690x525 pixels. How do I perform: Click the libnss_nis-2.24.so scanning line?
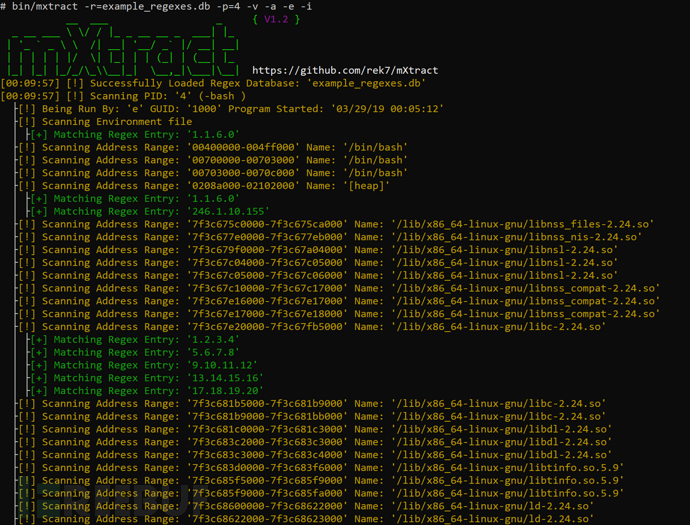pos(330,237)
